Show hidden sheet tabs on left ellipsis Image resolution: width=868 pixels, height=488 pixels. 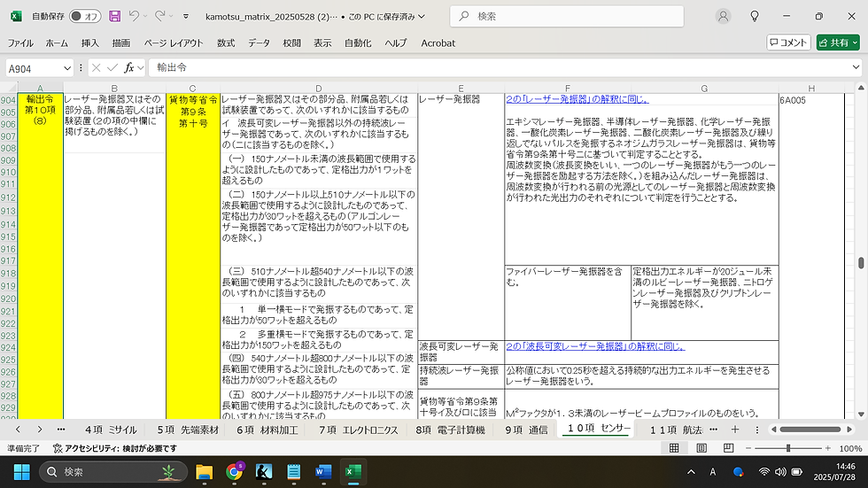pos(61,430)
